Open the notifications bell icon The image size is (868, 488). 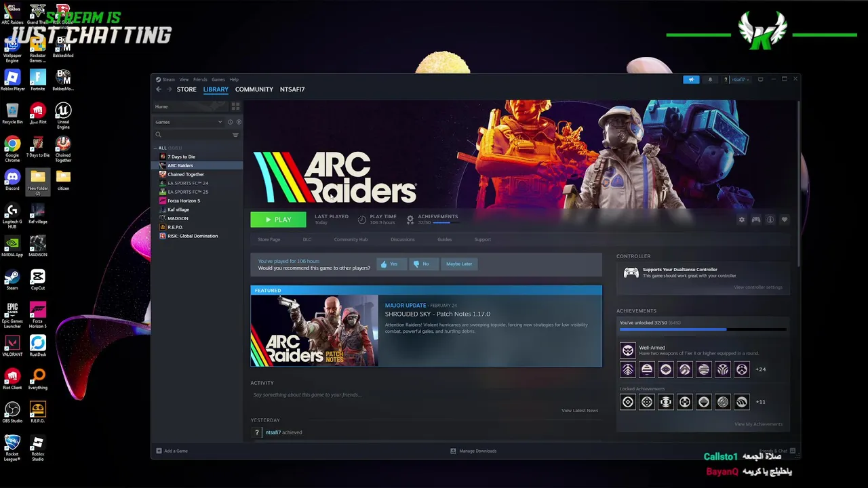(x=710, y=79)
